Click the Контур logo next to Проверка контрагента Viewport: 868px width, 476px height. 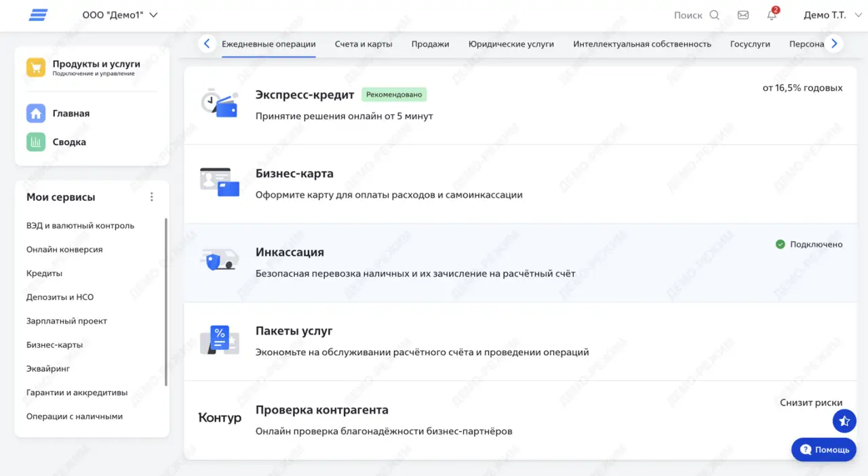coord(219,418)
